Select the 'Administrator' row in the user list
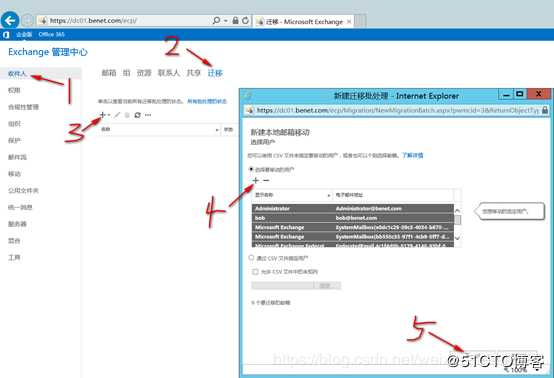The height and width of the screenshot is (378, 554). (353, 208)
